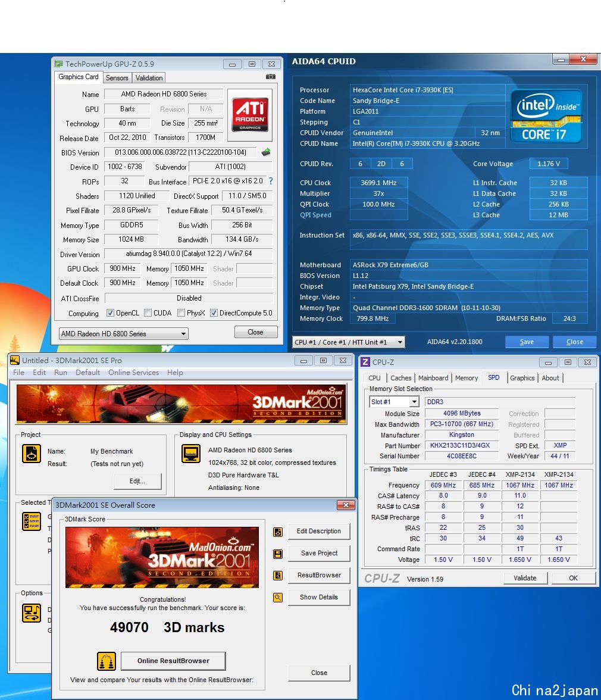Click the Online ResultBrowser button
This screenshot has height=700, width=601.
click(173, 661)
